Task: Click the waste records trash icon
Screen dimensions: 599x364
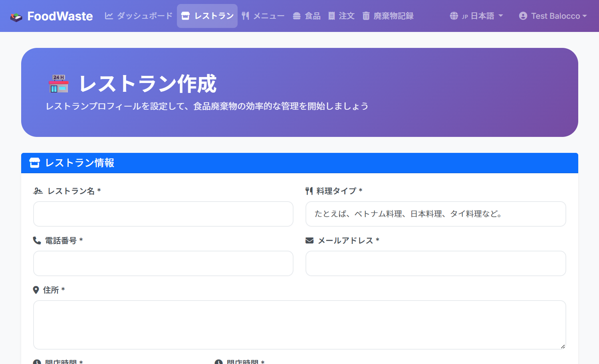Action: (x=366, y=16)
